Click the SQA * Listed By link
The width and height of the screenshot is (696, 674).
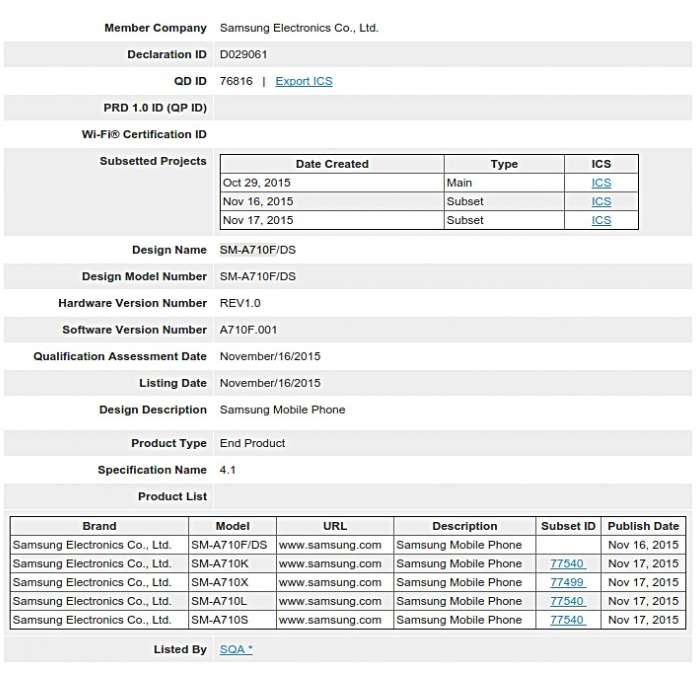click(x=236, y=649)
